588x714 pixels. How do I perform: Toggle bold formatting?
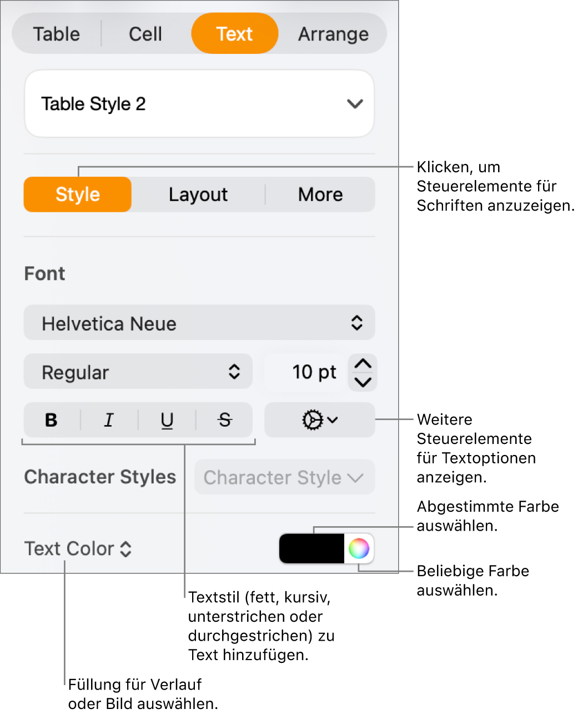click(51, 420)
